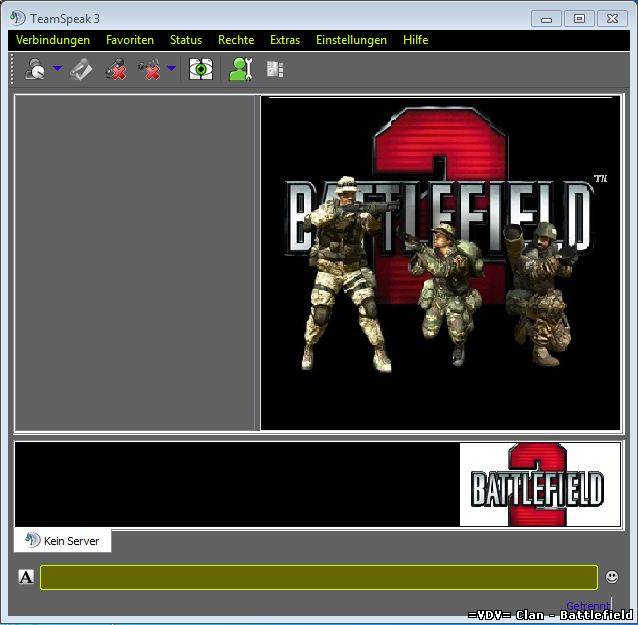Image resolution: width=638 pixels, height=625 pixels.
Task: Open the green user contacts icon
Action: coord(241,69)
